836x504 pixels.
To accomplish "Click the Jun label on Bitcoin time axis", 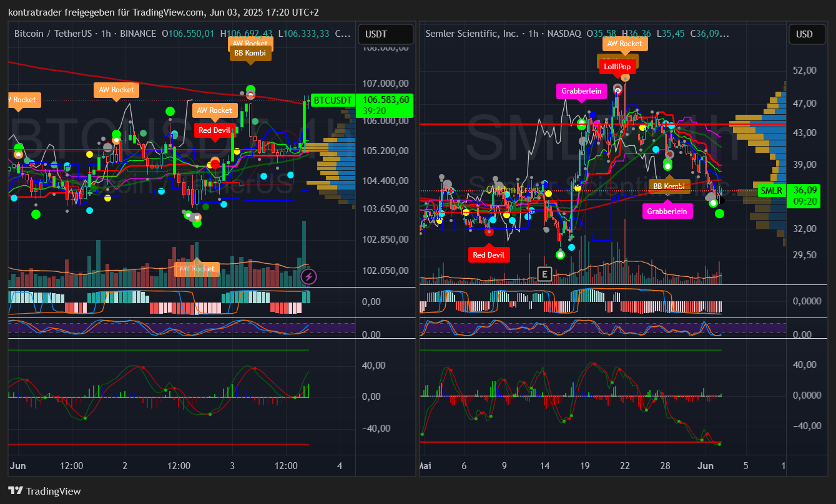I will coord(18,466).
